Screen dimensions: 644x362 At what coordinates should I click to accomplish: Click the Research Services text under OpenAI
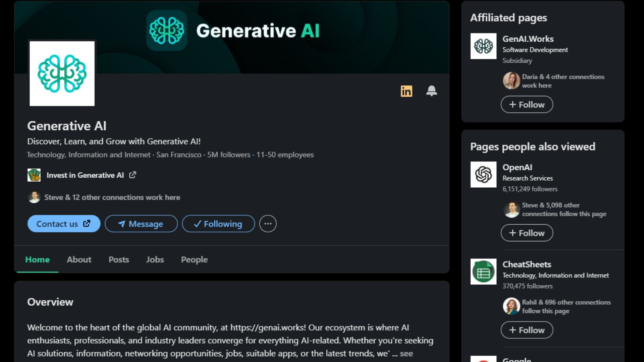528,178
